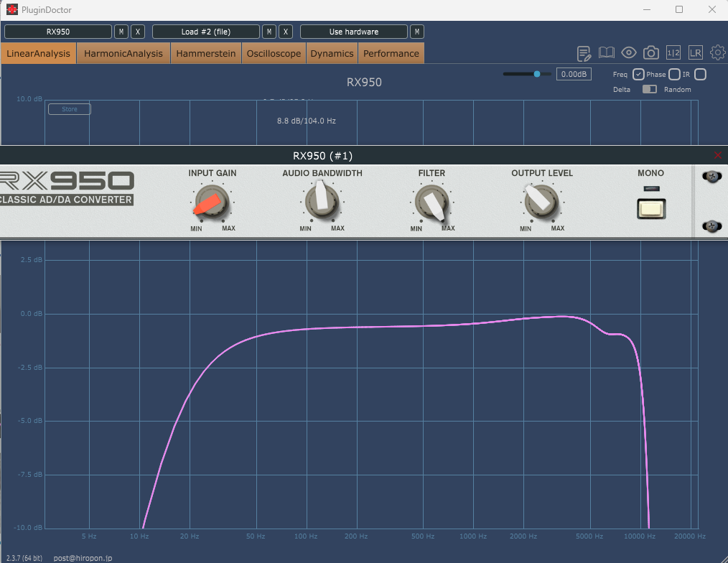Click the 1000 Hz axis label
This screenshot has width=728, height=563.
pyautogui.click(x=473, y=536)
